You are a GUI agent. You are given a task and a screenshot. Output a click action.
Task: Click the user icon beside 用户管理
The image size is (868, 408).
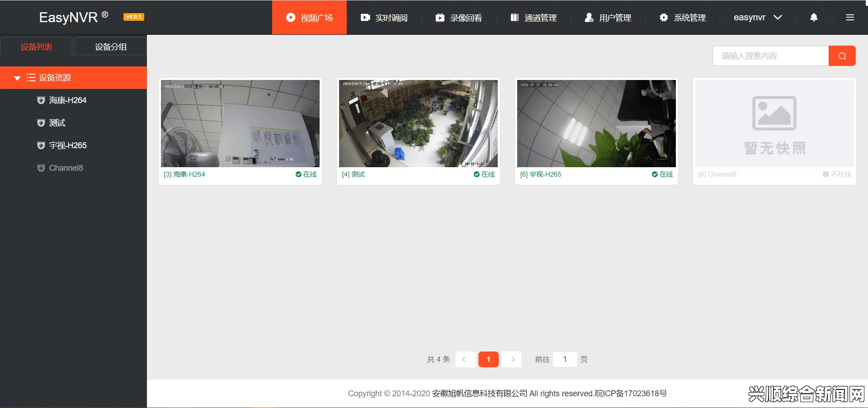point(589,18)
